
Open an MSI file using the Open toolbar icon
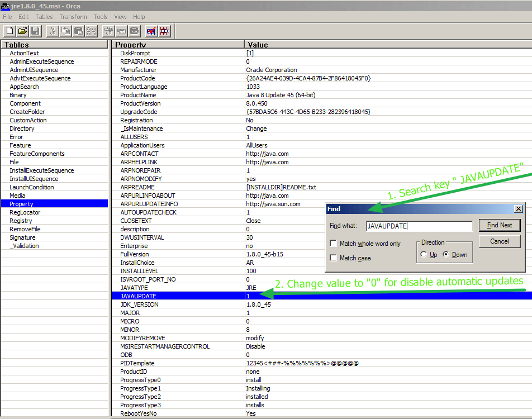point(22,31)
